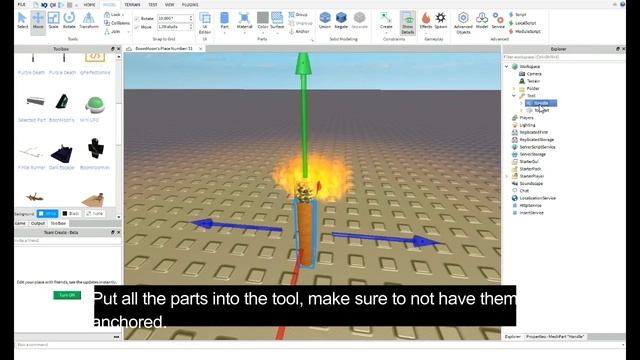Edit the rotate snap increment field
Viewport: 640px width, 360px height.
click(175, 18)
